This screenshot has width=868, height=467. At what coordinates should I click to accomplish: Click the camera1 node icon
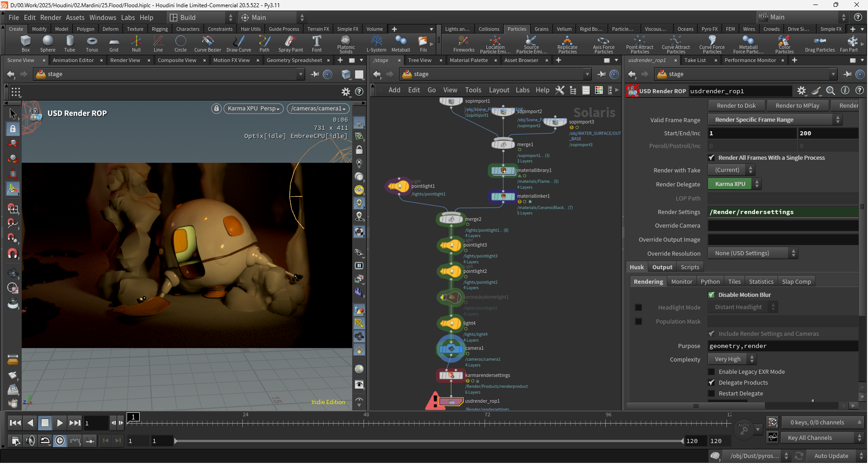[451, 348]
